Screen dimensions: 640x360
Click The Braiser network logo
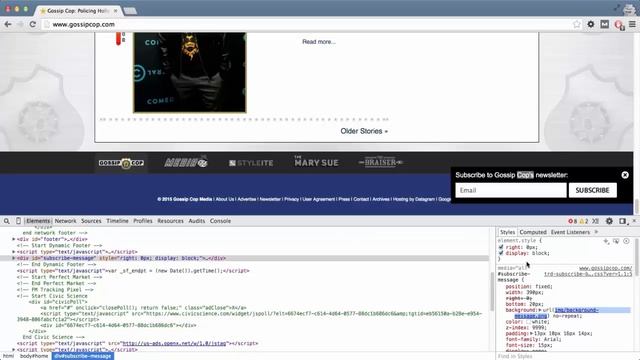380,162
